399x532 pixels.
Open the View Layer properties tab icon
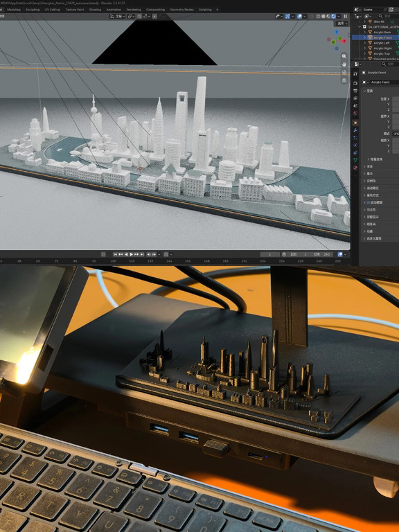click(355, 98)
